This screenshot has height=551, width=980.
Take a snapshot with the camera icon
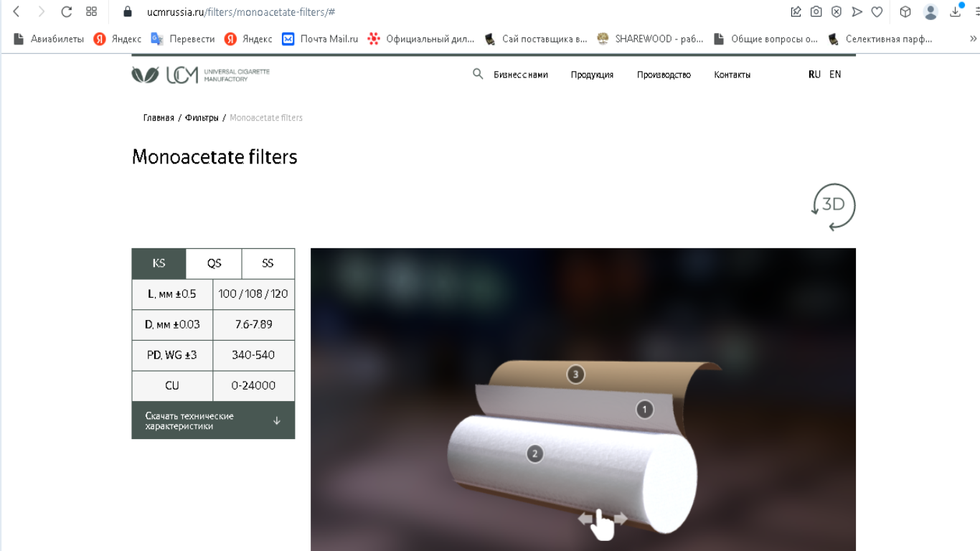tap(816, 11)
